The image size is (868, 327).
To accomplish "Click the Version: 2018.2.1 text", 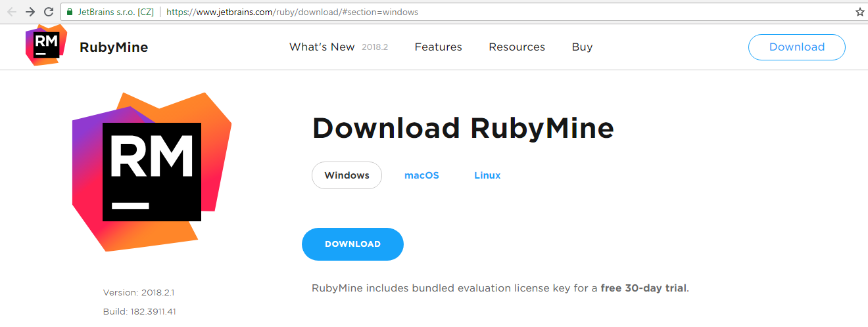I will tap(139, 292).
